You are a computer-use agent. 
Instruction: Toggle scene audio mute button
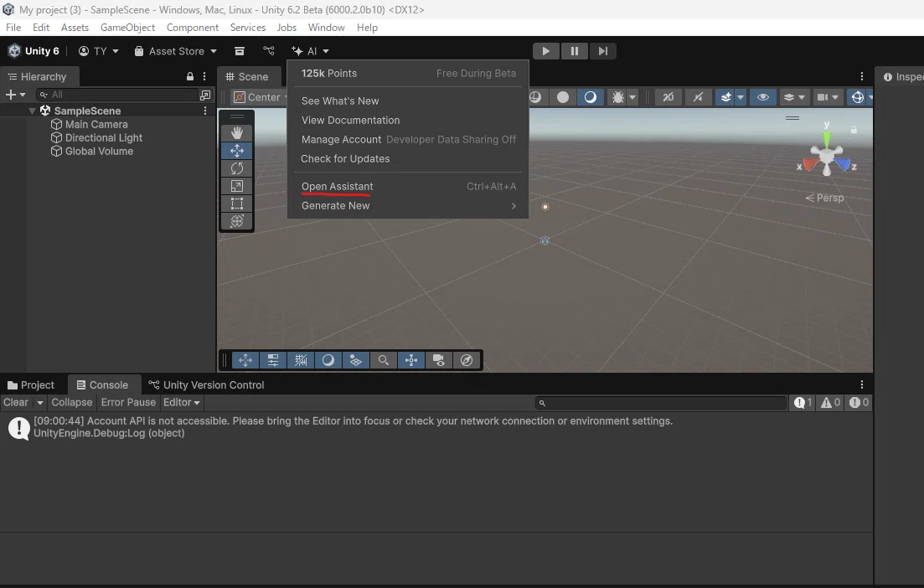click(x=698, y=97)
